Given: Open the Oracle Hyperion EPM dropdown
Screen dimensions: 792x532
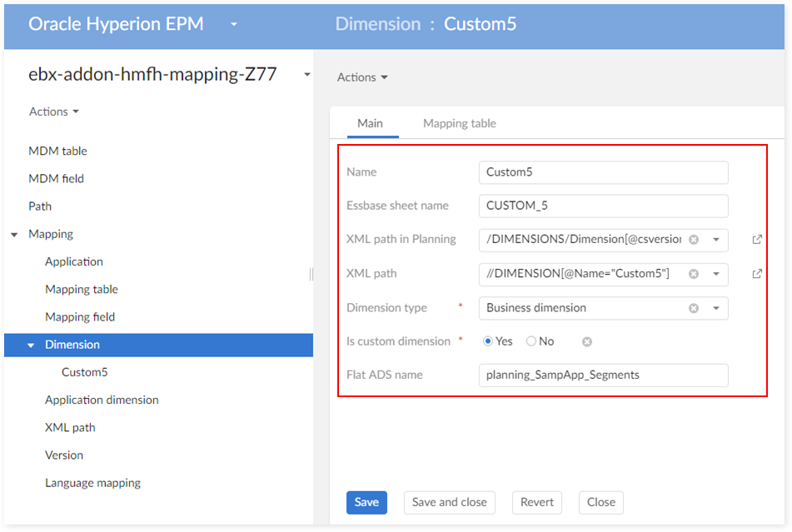Looking at the screenshot, I should [x=234, y=24].
